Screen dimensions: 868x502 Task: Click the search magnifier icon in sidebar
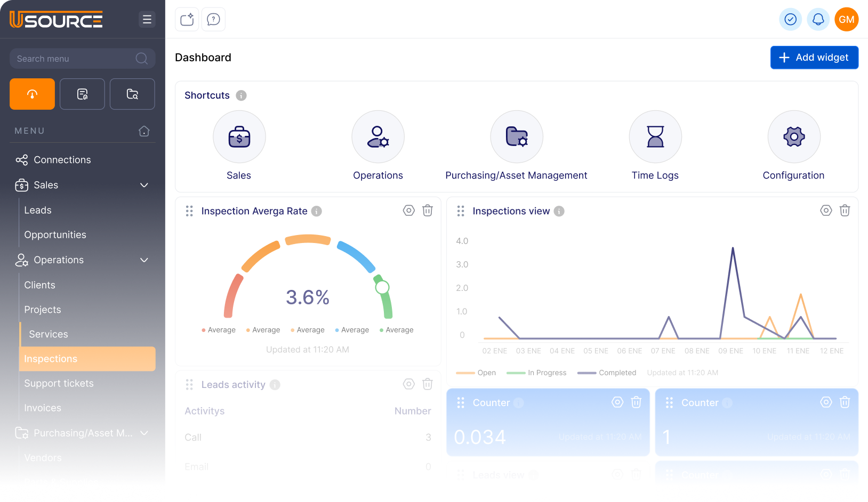coord(142,59)
